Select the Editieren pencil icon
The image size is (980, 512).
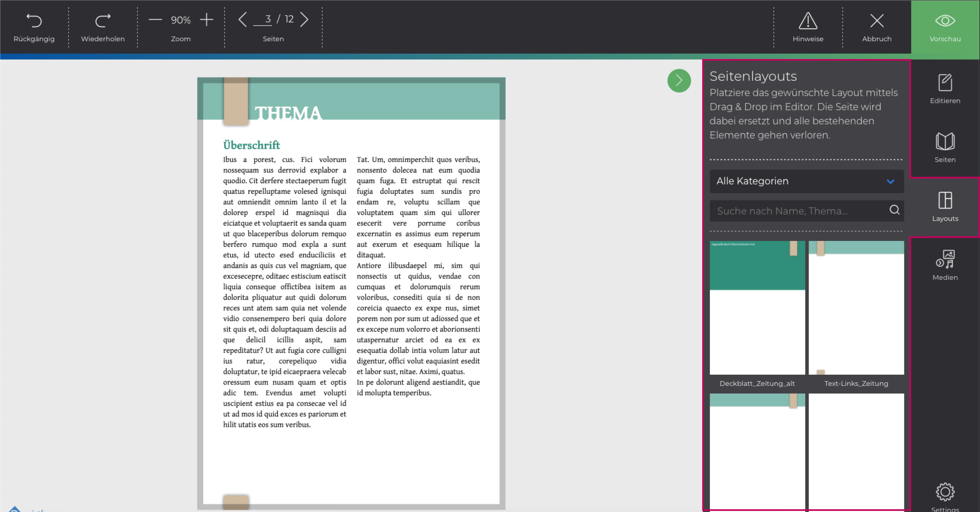pos(945,83)
